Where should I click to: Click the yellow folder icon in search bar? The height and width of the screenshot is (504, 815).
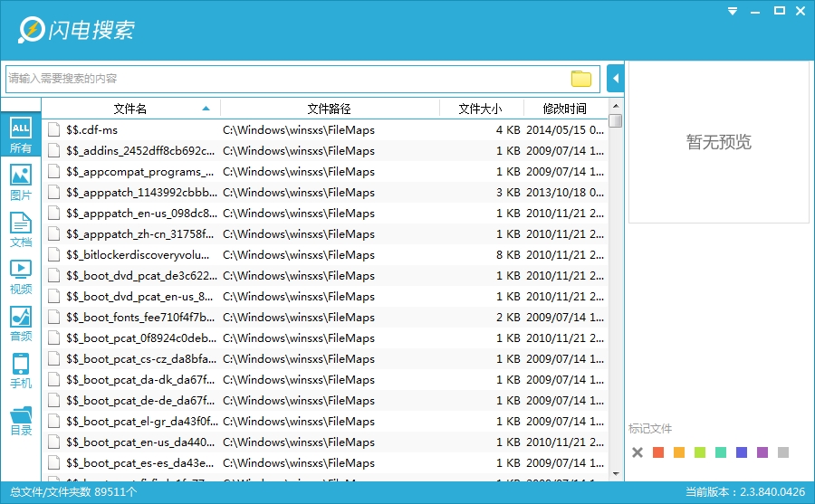point(580,79)
